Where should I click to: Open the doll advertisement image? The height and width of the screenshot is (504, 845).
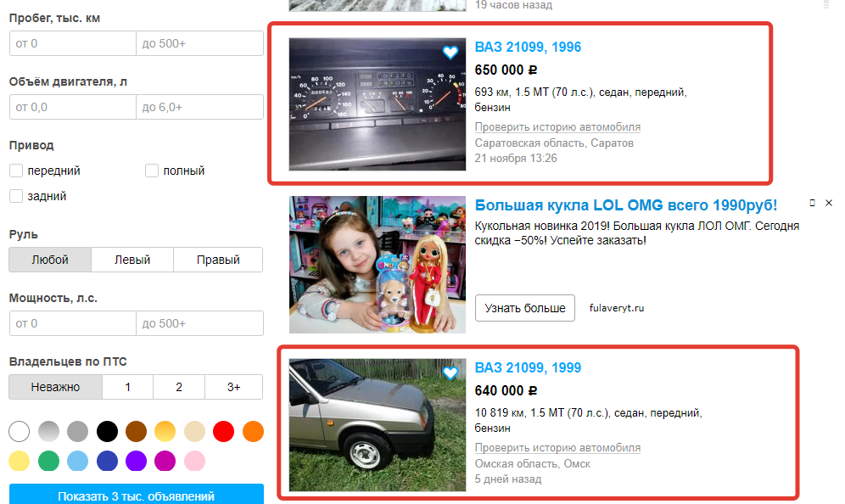point(378,265)
